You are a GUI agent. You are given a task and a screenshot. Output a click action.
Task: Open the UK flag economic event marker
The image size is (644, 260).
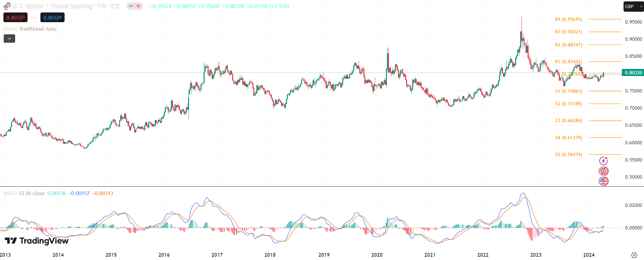(x=603, y=171)
